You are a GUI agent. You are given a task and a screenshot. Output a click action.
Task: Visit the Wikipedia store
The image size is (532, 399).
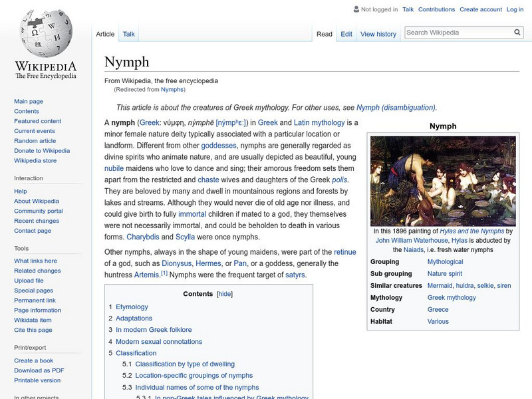[35, 160]
